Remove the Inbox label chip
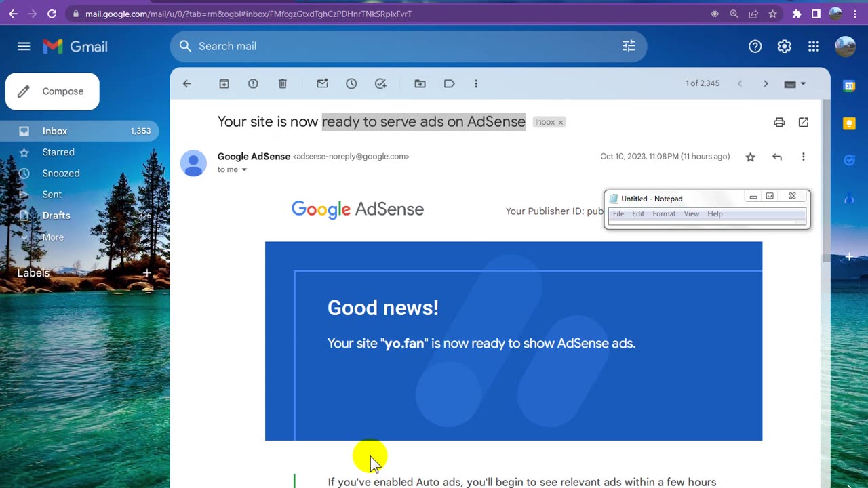Viewport: 868px width, 488px height. click(x=561, y=123)
